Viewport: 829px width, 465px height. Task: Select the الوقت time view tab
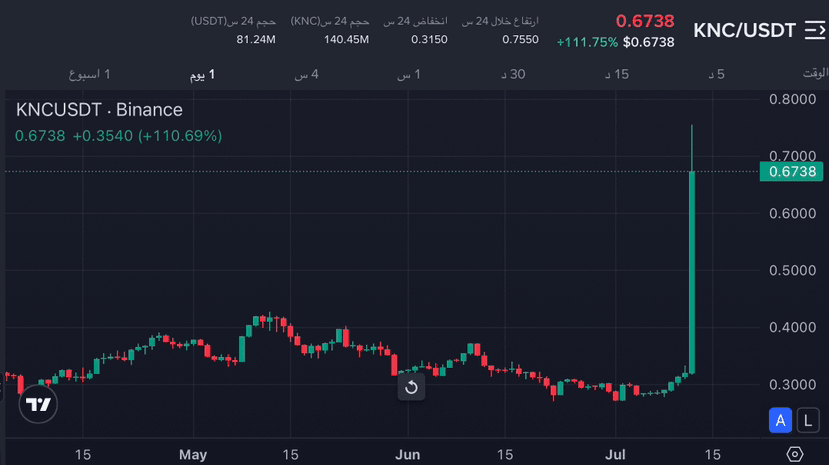[815, 73]
